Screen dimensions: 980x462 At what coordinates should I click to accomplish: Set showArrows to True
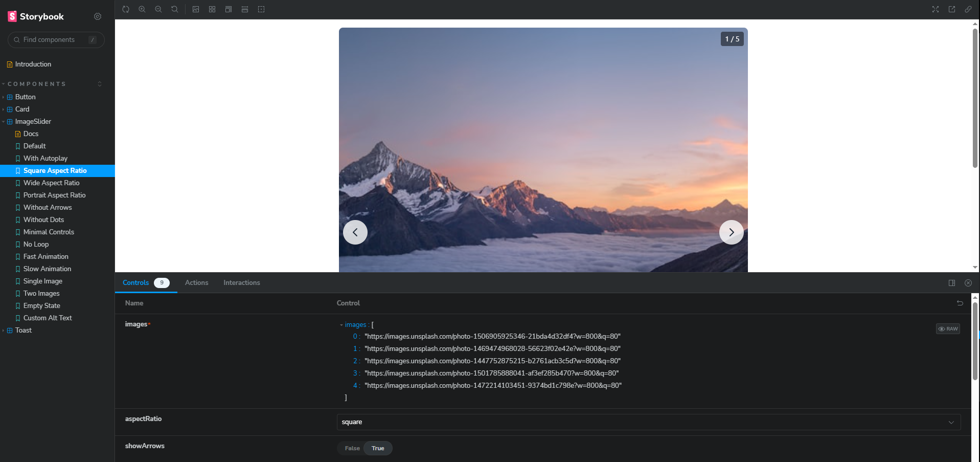tap(378, 448)
